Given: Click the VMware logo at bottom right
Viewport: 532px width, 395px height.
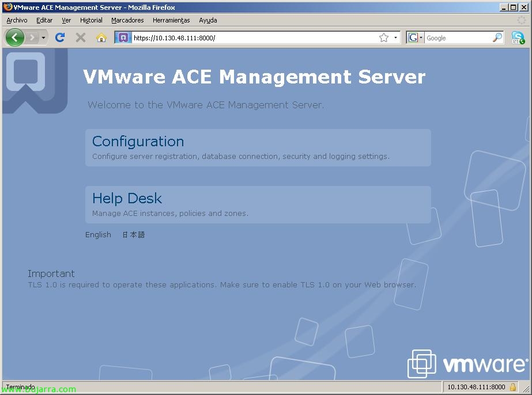Looking at the screenshot, I should pyautogui.click(x=467, y=364).
